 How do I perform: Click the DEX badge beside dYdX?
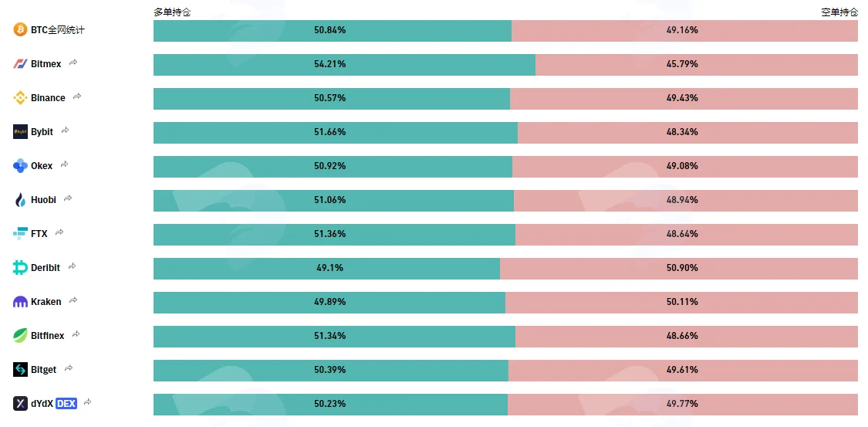point(66,404)
